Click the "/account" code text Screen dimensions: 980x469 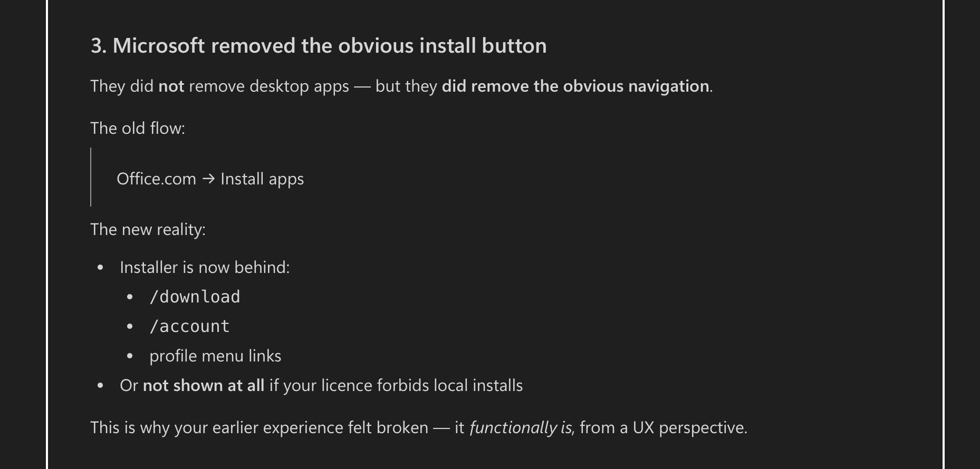(189, 327)
